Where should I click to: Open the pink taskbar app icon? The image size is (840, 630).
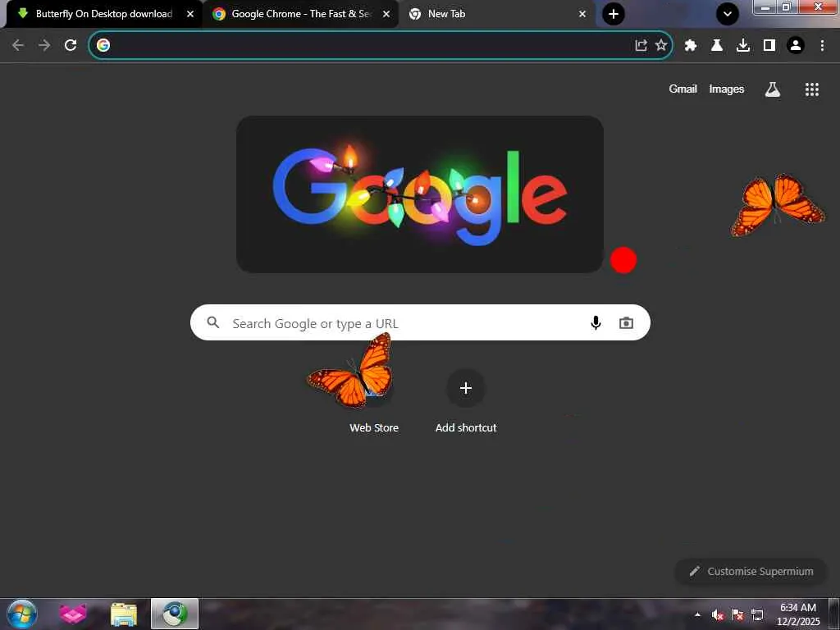click(x=73, y=614)
